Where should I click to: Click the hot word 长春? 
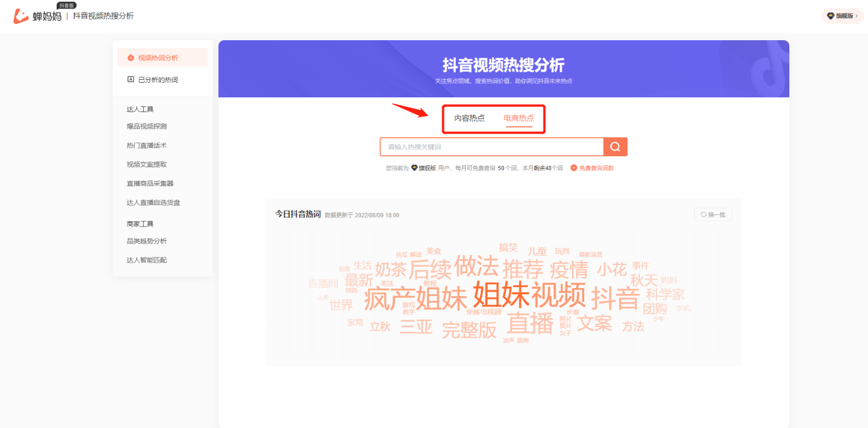(x=573, y=312)
